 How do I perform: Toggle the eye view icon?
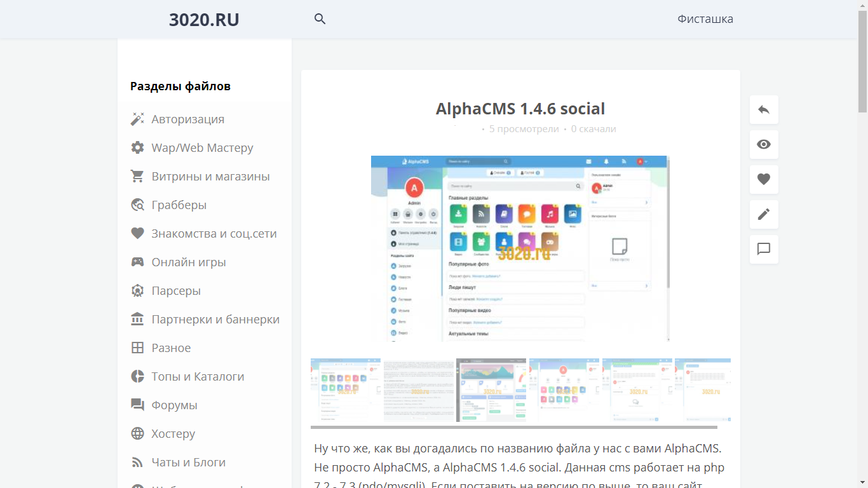click(764, 144)
